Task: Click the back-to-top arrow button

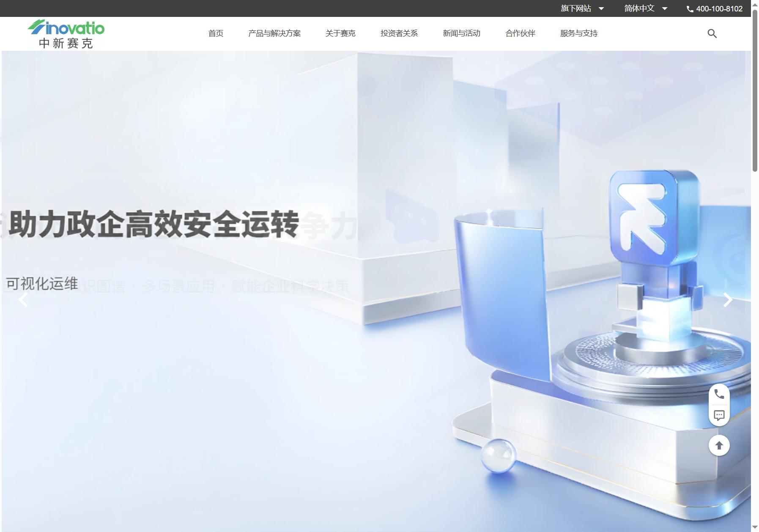Action: coord(719,445)
